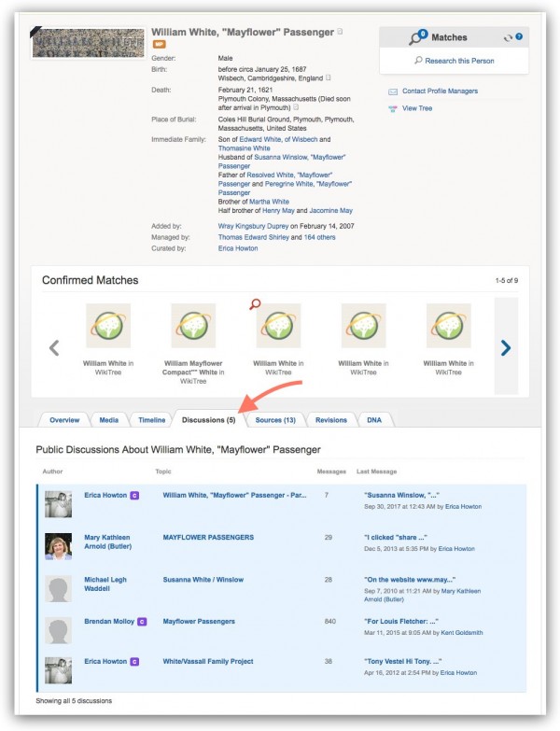Open first William White WikiTree match thumbnail

tap(108, 326)
